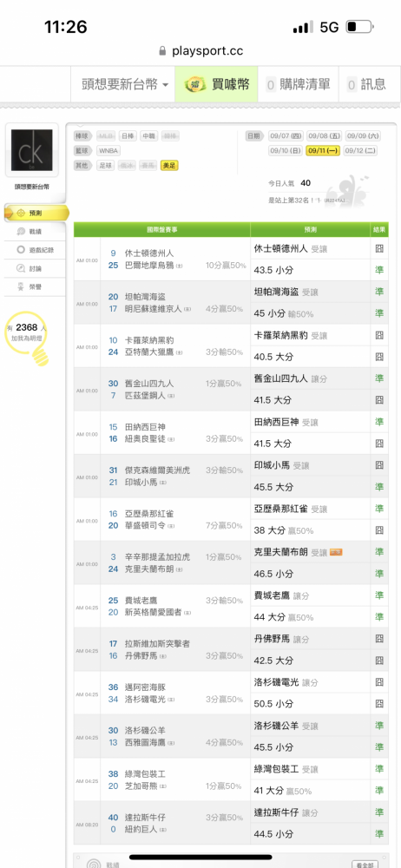Choose date 09/07 (四)
The image size is (401, 868).
(286, 136)
